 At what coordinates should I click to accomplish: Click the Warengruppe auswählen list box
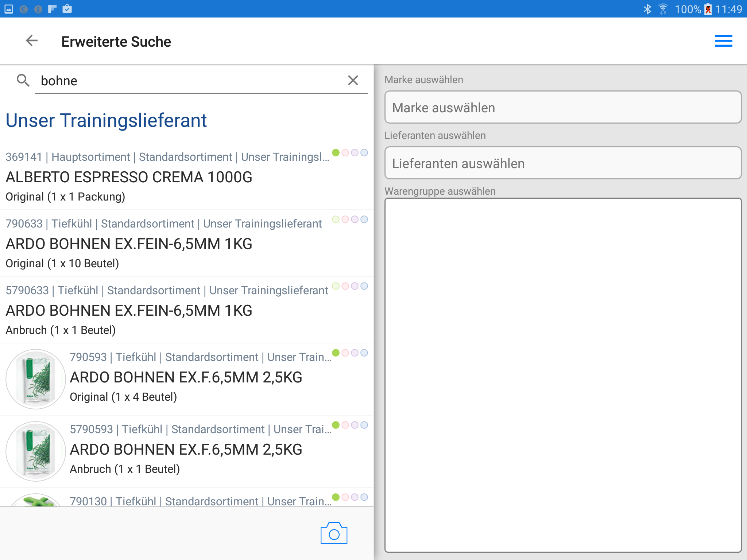pos(563,375)
